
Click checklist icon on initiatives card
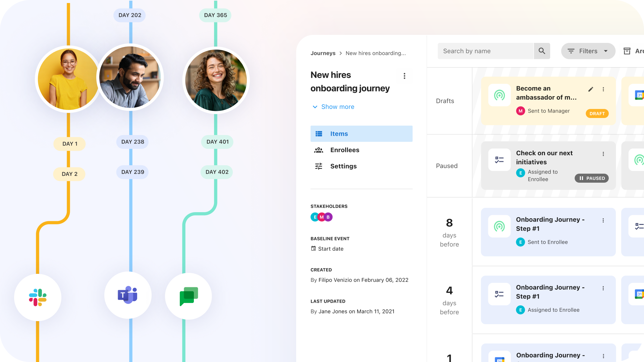coord(499,160)
